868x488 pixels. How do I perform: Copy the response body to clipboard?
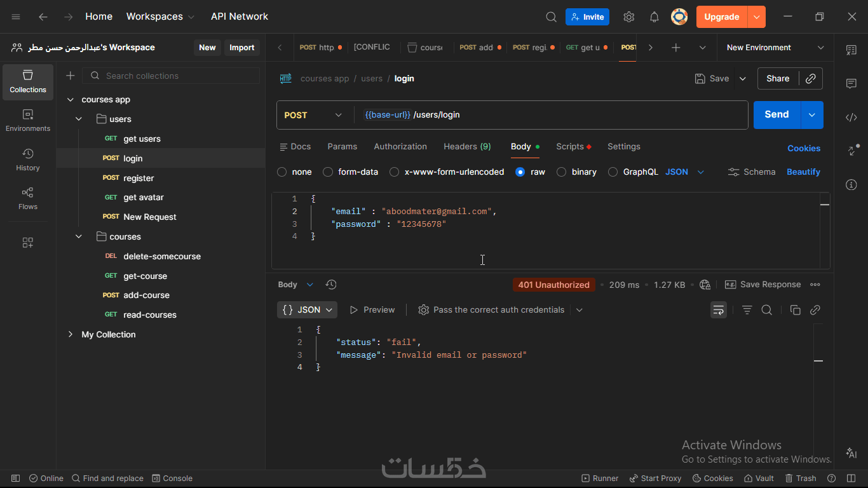coord(795,310)
